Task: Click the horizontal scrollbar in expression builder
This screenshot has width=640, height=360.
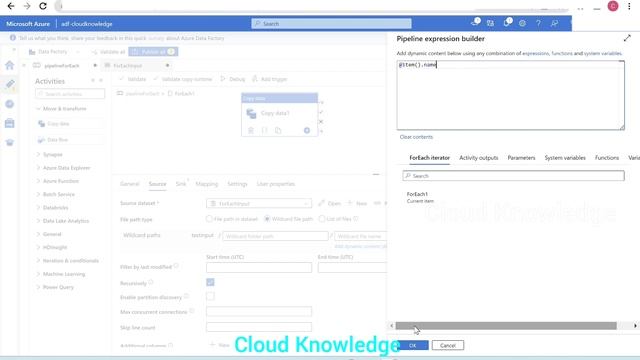Action: 506,326
